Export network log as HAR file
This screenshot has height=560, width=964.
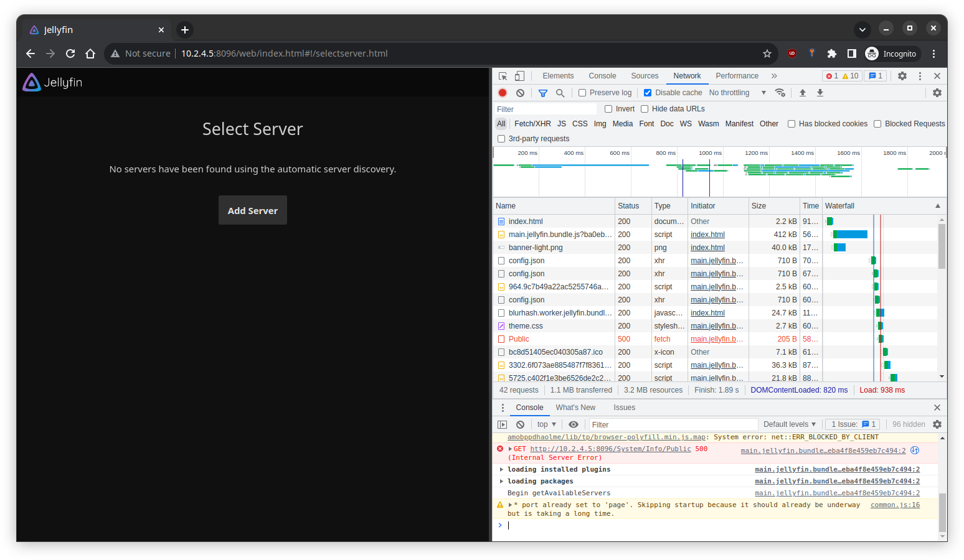(820, 92)
